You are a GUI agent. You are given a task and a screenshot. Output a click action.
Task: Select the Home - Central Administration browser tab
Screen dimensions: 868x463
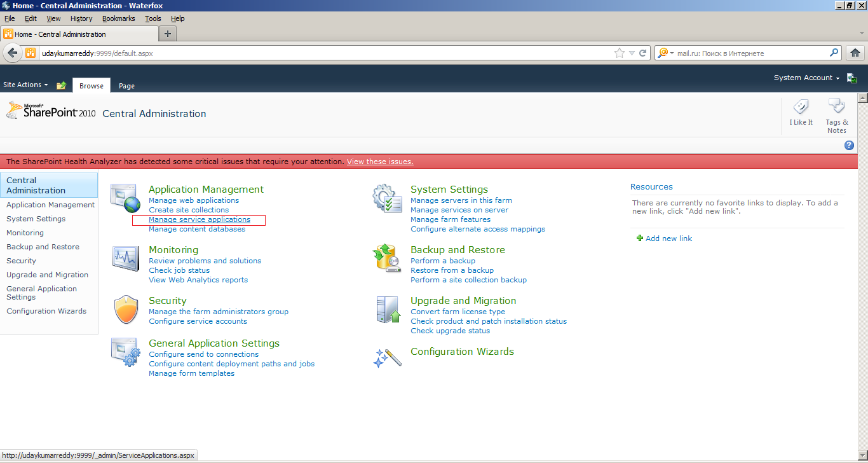[x=79, y=34]
